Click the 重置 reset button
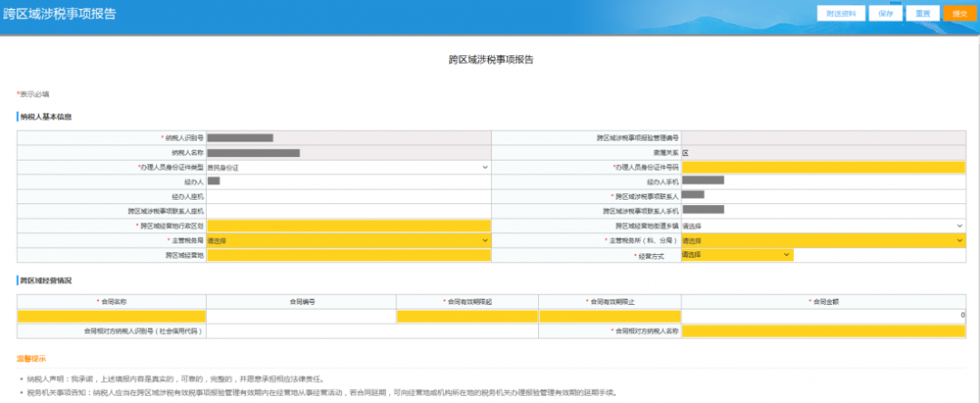980x403 pixels. click(921, 14)
